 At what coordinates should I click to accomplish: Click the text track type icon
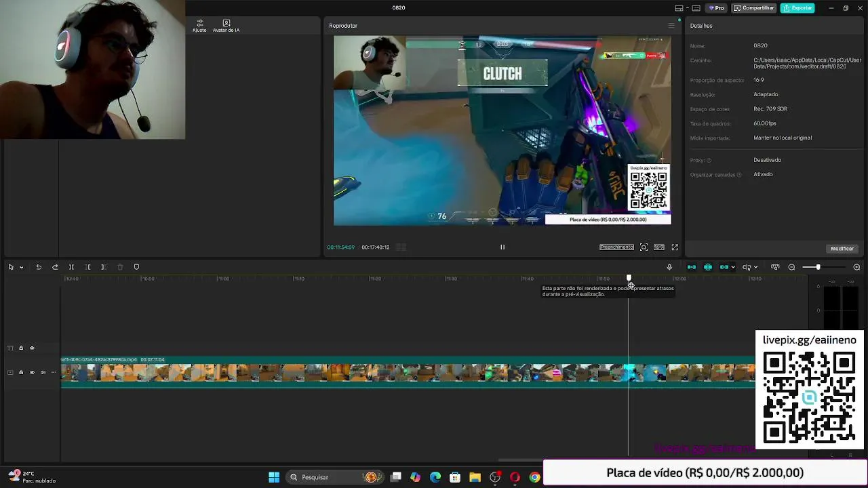pos(10,348)
